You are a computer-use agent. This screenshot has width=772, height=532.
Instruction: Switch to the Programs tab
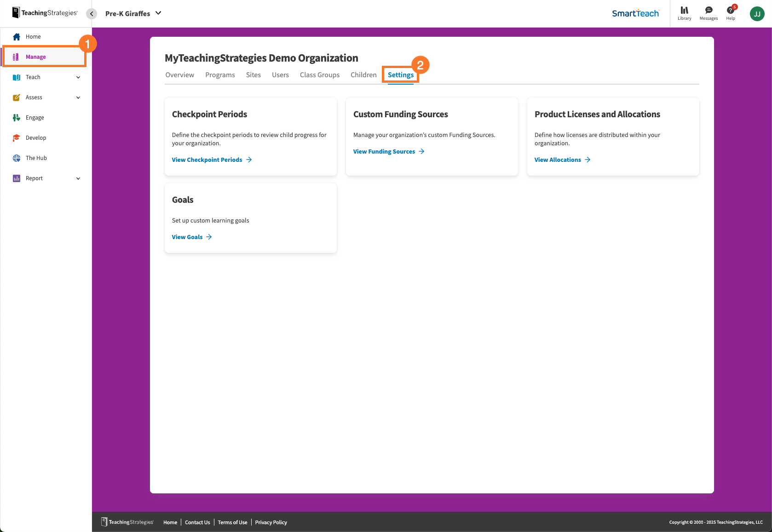pyautogui.click(x=220, y=74)
